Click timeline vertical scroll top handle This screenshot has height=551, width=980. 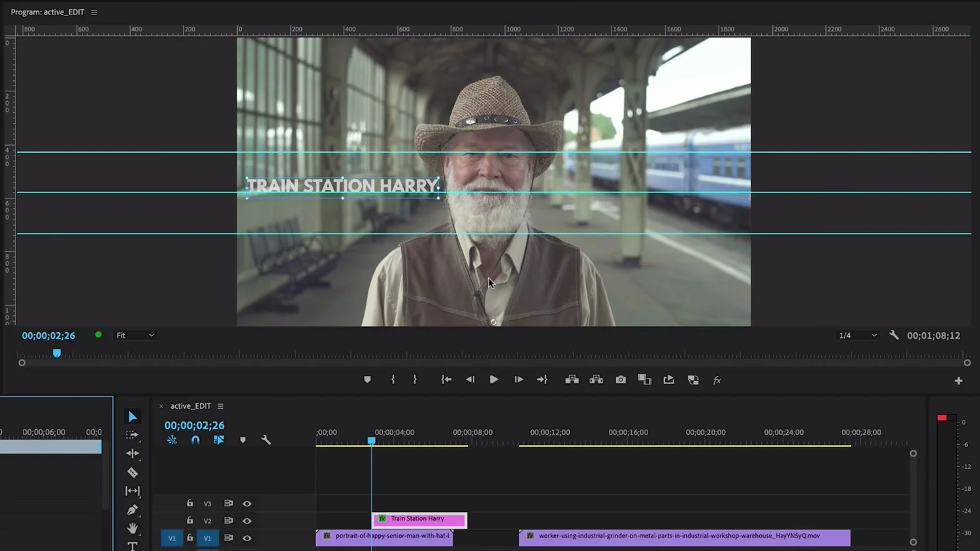click(913, 453)
